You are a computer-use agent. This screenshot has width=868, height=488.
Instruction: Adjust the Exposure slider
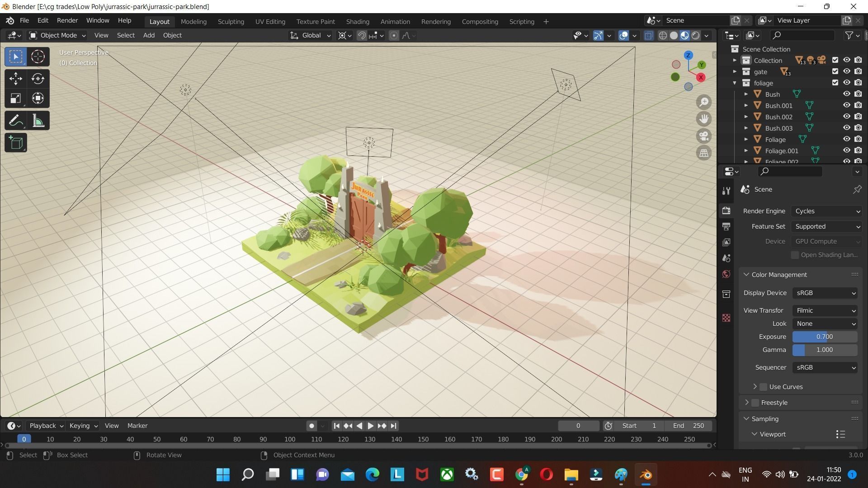(x=825, y=337)
